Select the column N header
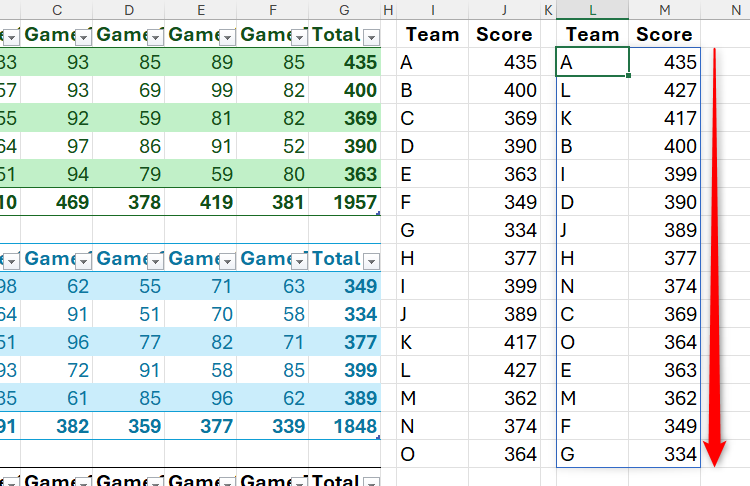This screenshot has width=750, height=486. coord(725,9)
